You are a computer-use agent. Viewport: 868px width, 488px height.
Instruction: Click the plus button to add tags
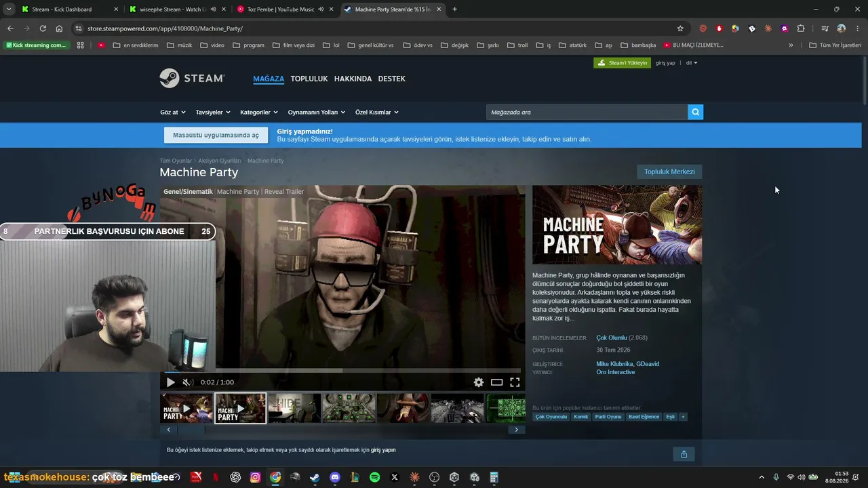684,417
